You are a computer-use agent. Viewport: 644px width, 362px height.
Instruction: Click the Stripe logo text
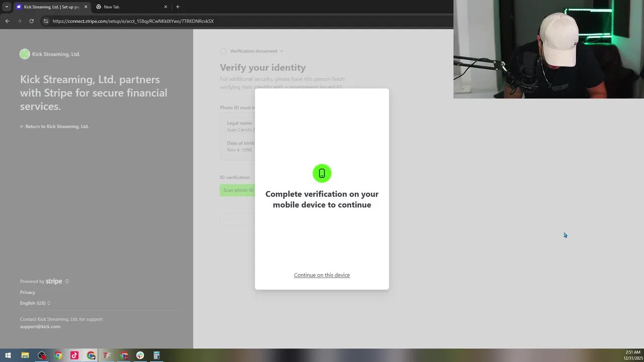click(54, 282)
